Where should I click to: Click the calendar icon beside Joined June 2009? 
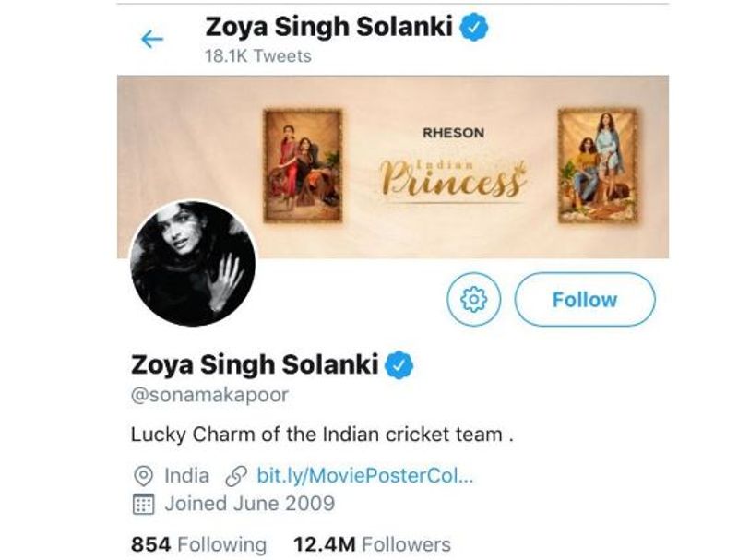(143, 504)
